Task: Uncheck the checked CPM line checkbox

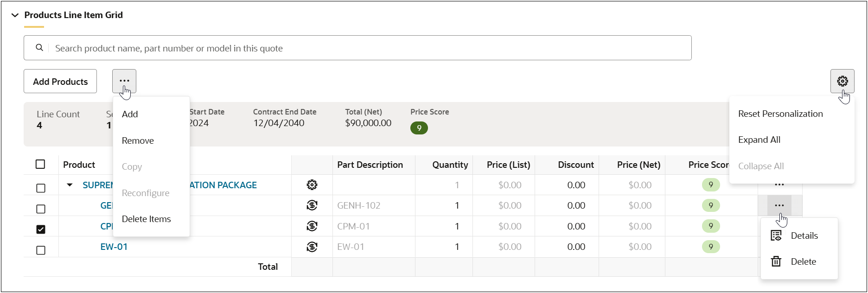Action: 41,229
